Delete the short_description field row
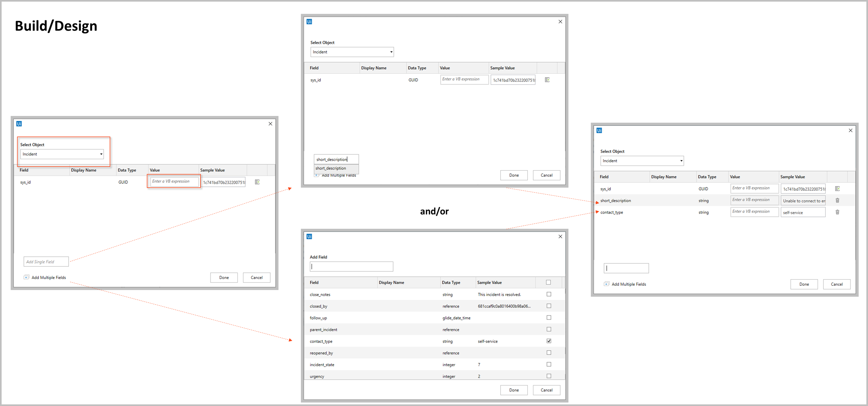This screenshot has width=868, height=406. (x=837, y=200)
